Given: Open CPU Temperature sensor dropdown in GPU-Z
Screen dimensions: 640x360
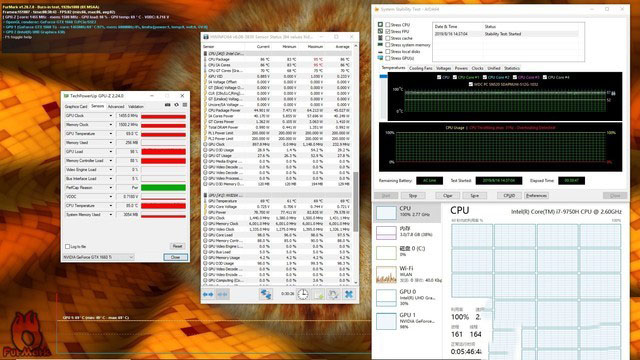Looking at the screenshot, I should click(x=110, y=205).
